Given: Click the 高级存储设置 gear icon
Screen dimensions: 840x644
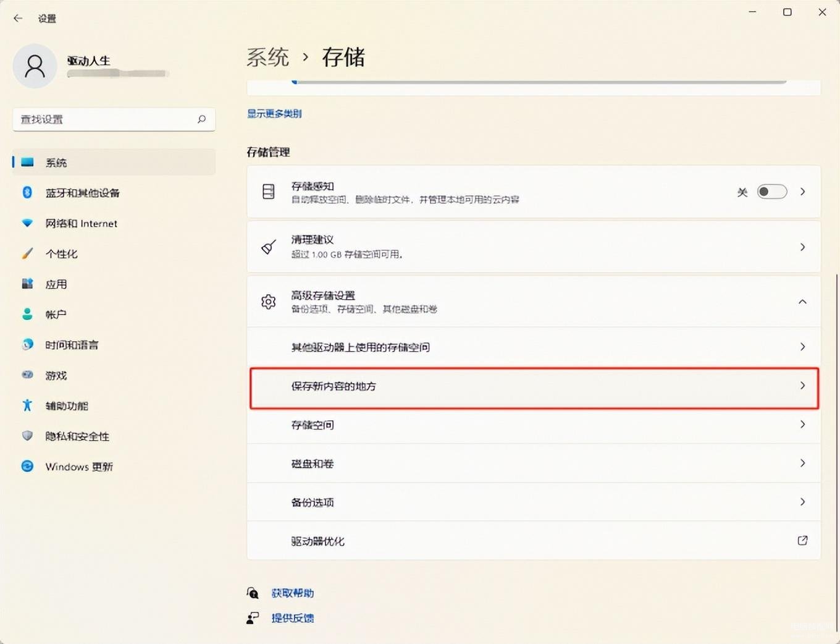Looking at the screenshot, I should pos(268,302).
